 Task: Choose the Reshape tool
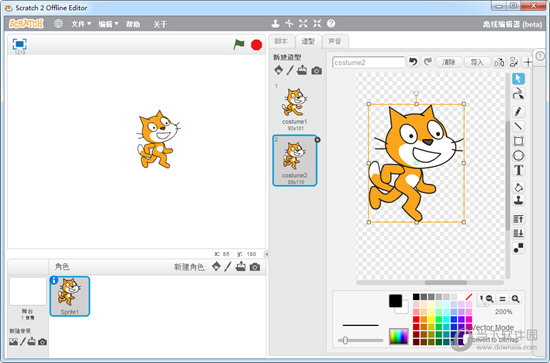coord(518,94)
